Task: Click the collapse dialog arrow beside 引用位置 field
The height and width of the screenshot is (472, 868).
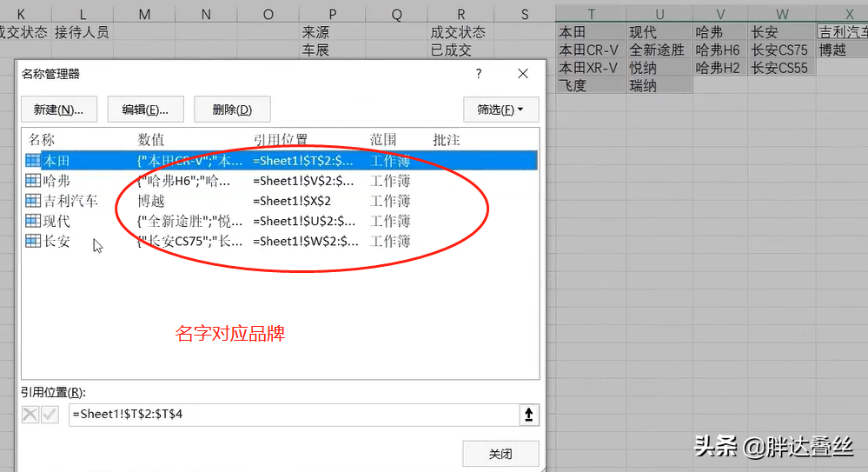Action: tap(528, 415)
